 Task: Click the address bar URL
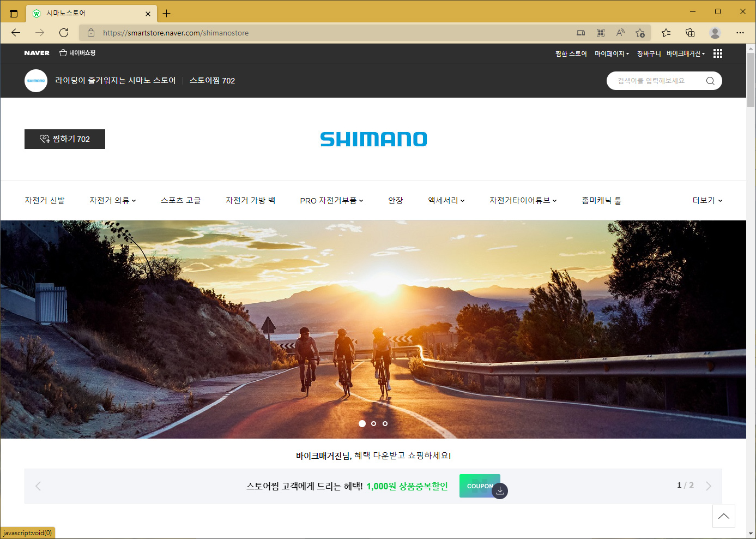pos(176,33)
